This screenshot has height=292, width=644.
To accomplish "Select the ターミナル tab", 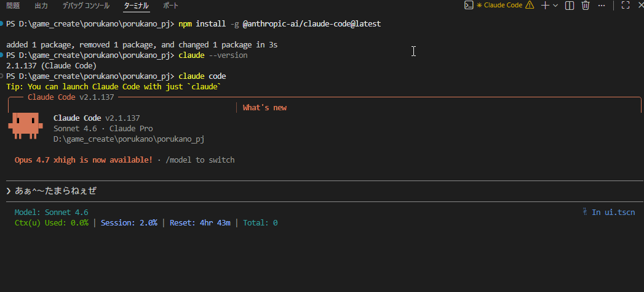I will (137, 6).
